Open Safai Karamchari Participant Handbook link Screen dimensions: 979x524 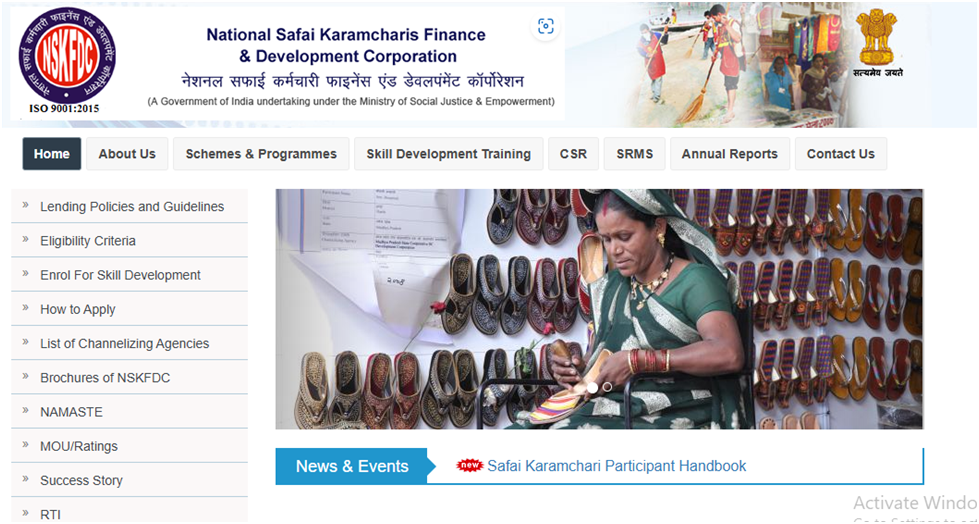tap(617, 466)
